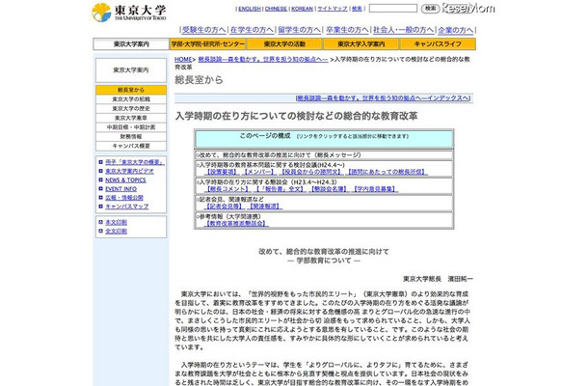Open 卒業生の方へ audience link
588x386 pixels.
pyautogui.click(x=348, y=30)
